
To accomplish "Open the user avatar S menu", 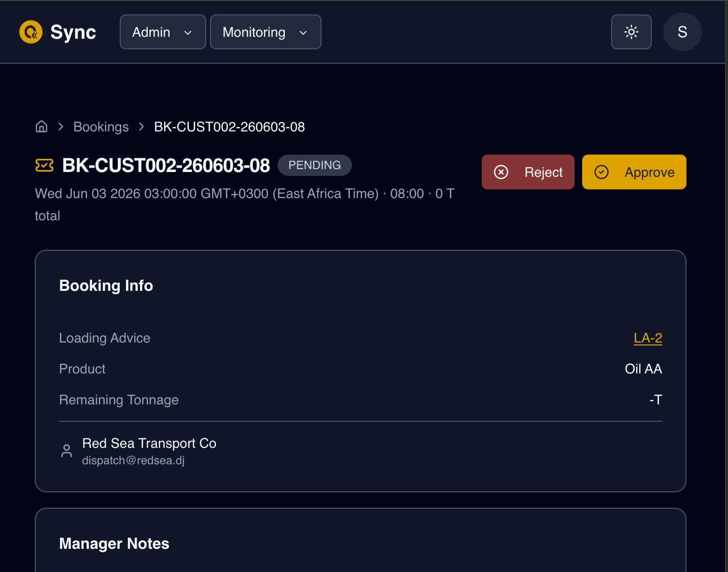I will pos(682,32).
